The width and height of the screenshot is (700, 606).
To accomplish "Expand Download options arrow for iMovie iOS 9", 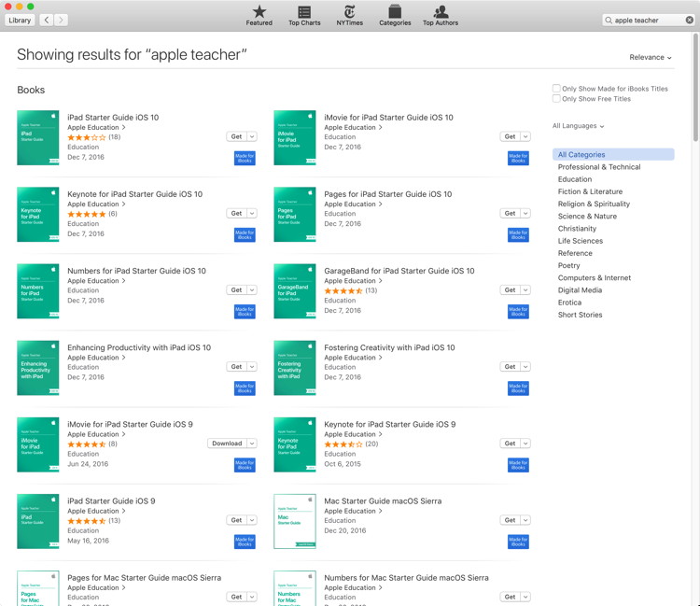I will pyautogui.click(x=252, y=444).
